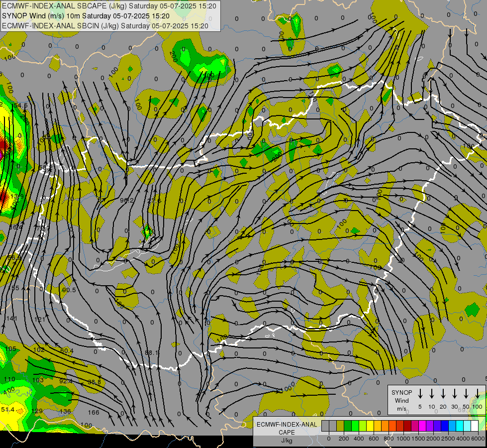This screenshot has height=448, width=487.
Task: Pick the pink-magenta swatch left of 1500 tick
Action: 415,426
